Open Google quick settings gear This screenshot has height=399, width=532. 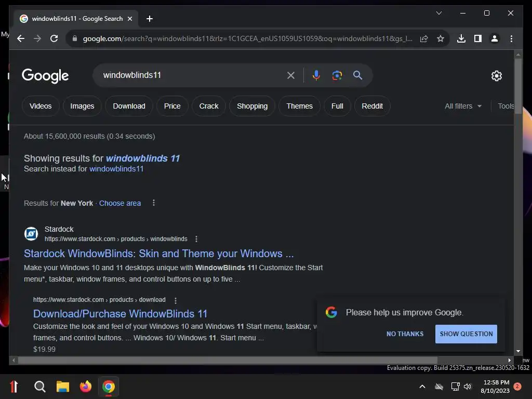(x=496, y=76)
